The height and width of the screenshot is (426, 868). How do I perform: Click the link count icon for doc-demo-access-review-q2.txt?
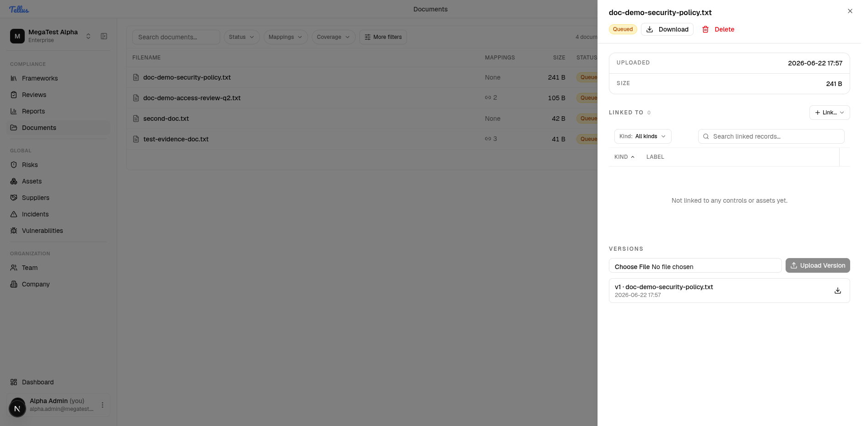488,98
